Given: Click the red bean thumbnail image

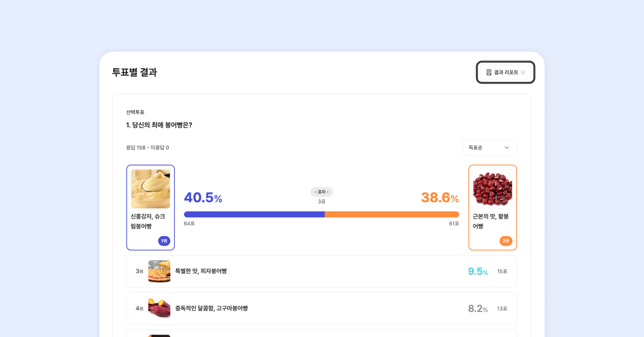Looking at the screenshot, I should tap(493, 189).
